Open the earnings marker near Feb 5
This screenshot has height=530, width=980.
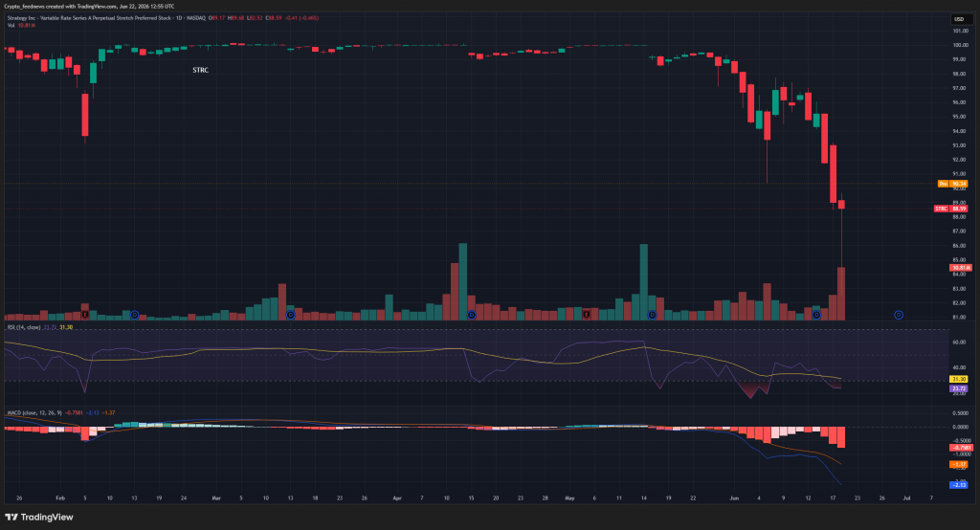click(85, 315)
